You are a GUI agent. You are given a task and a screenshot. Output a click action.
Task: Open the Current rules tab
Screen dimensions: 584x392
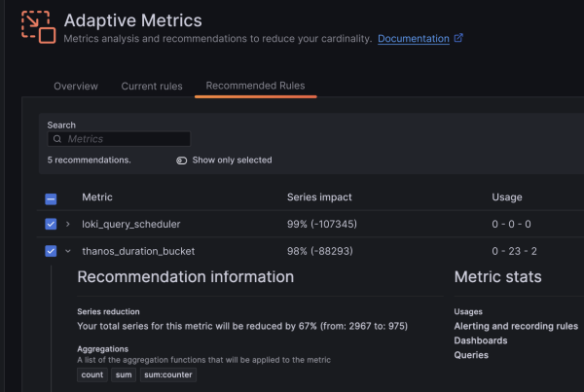click(x=152, y=87)
